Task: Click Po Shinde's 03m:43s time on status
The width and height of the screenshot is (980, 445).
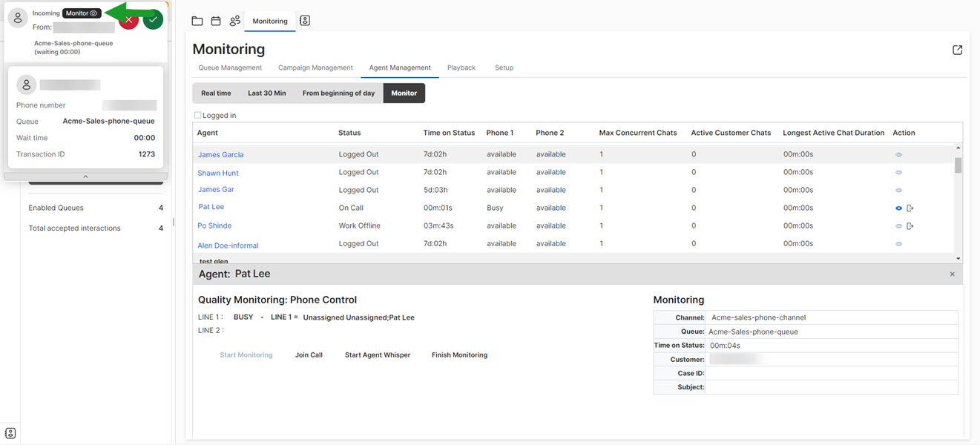Action: coord(438,226)
